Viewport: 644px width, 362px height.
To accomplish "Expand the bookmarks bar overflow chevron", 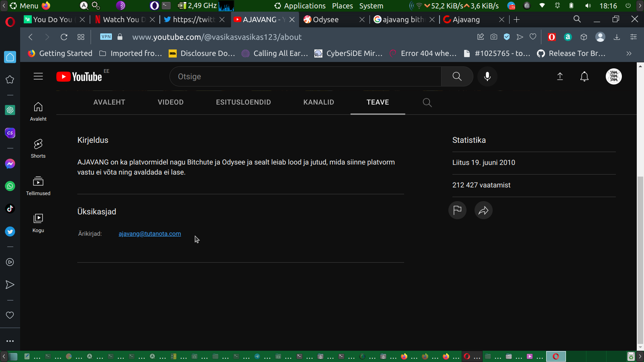I will 629,53.
